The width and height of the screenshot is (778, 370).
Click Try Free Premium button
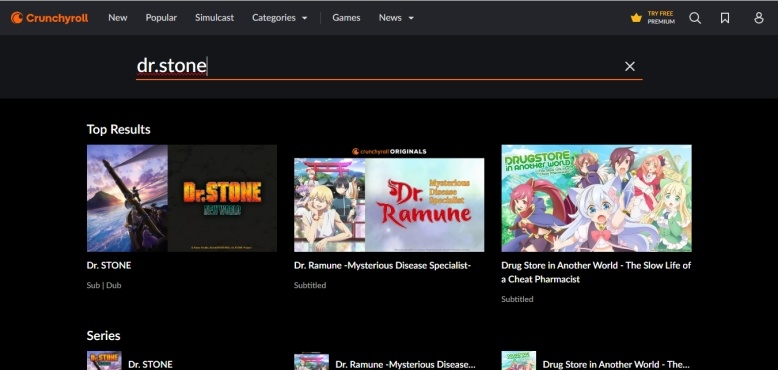[653, 18]
